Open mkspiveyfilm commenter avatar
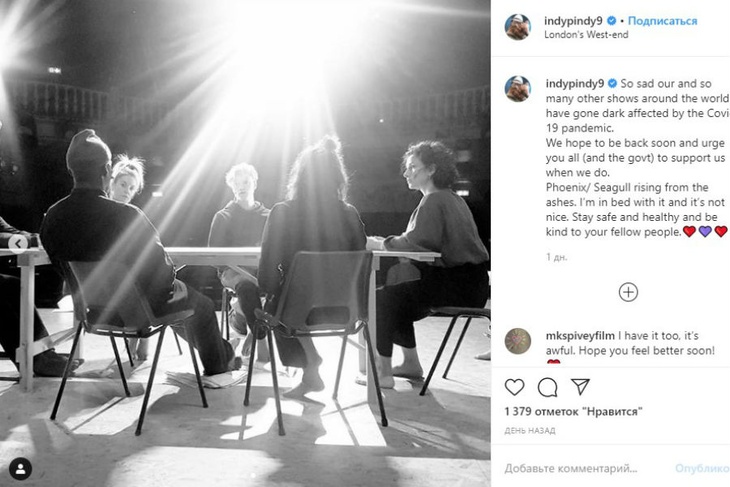 tap(518, 341)
